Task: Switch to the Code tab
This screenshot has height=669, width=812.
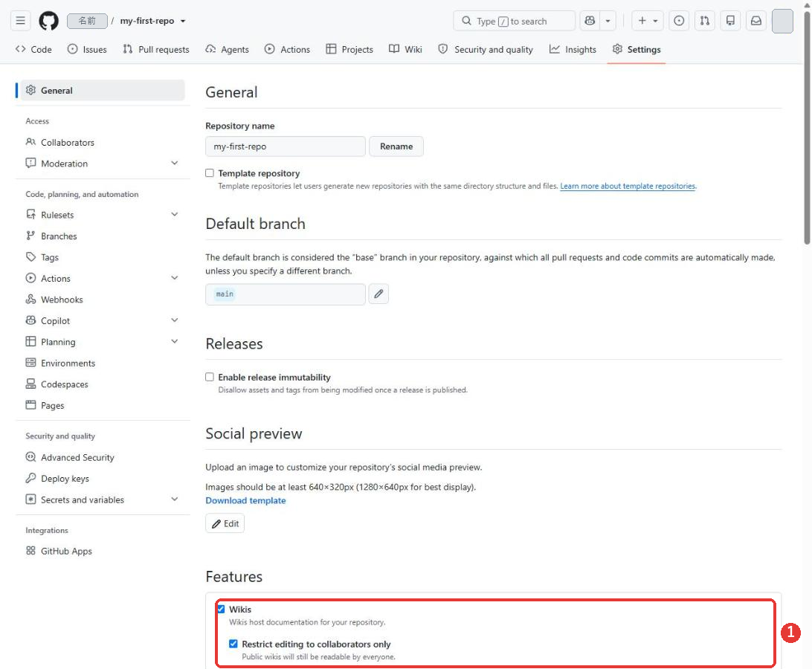Action: (33, 49)
